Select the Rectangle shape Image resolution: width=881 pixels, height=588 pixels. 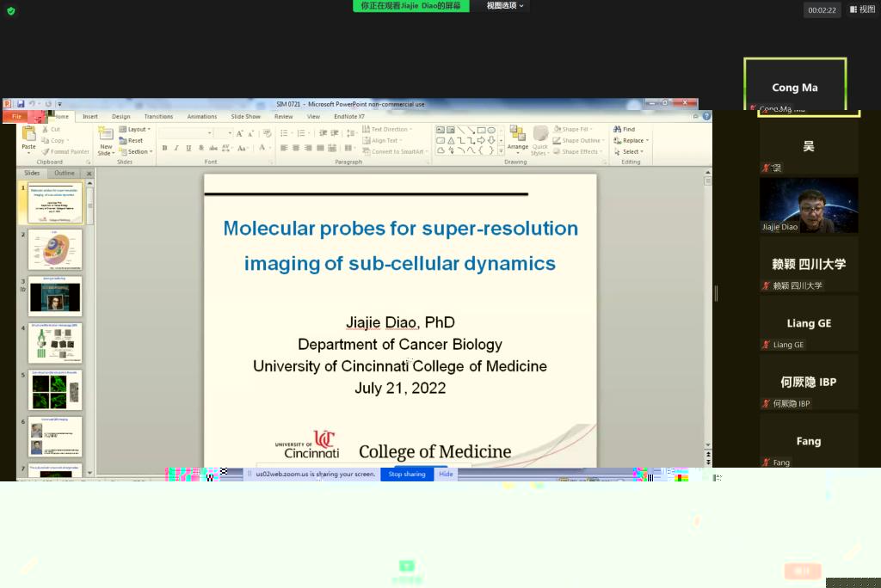(x=481, y=131)
